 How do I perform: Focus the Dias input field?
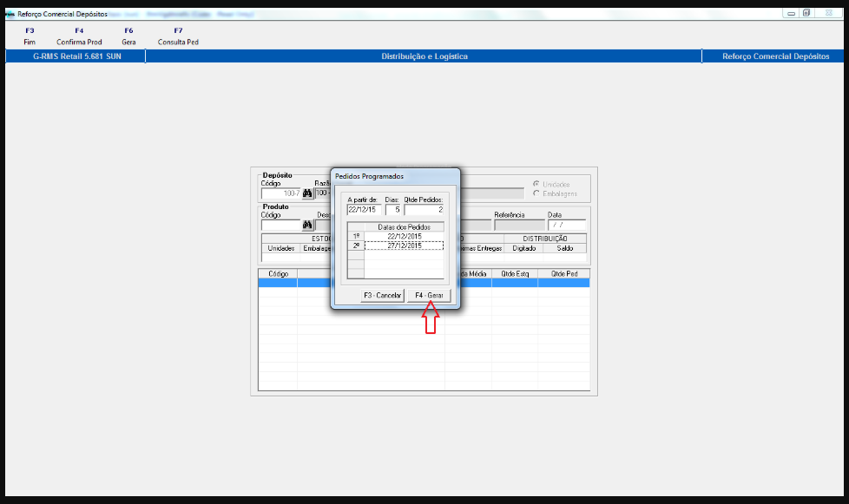(392, 210)
